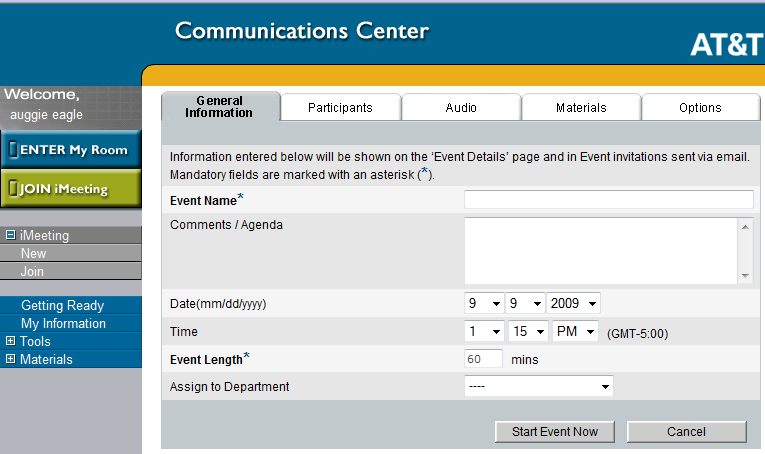Screen dimensions: 765x454
Task: Click the Start Event Now button
Action: pyautogui.click(x=555, y=432)
